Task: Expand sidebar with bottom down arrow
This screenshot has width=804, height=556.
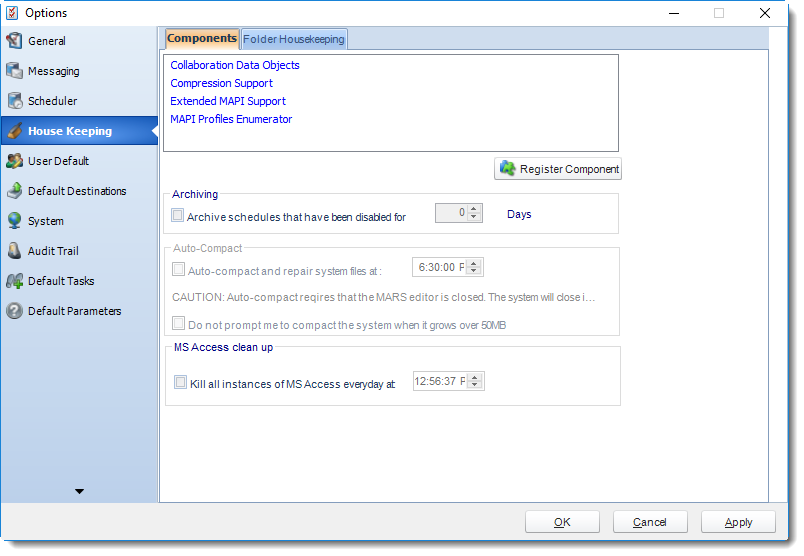Action: [79, 491]
